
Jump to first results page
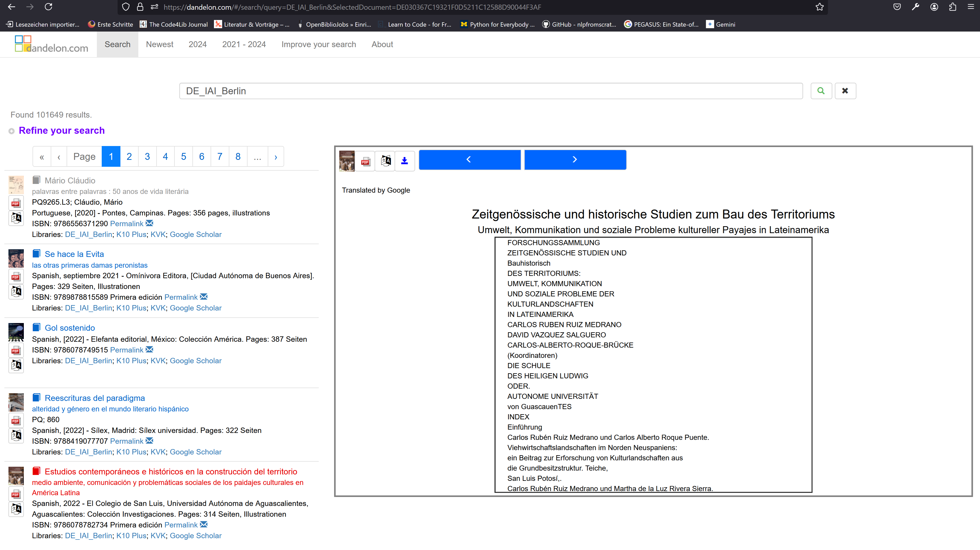(x=42, y=157)
